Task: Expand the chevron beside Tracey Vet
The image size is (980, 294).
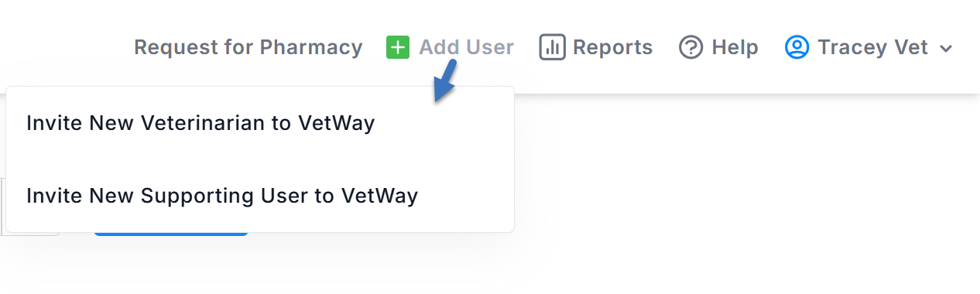Action: [945, 49]
